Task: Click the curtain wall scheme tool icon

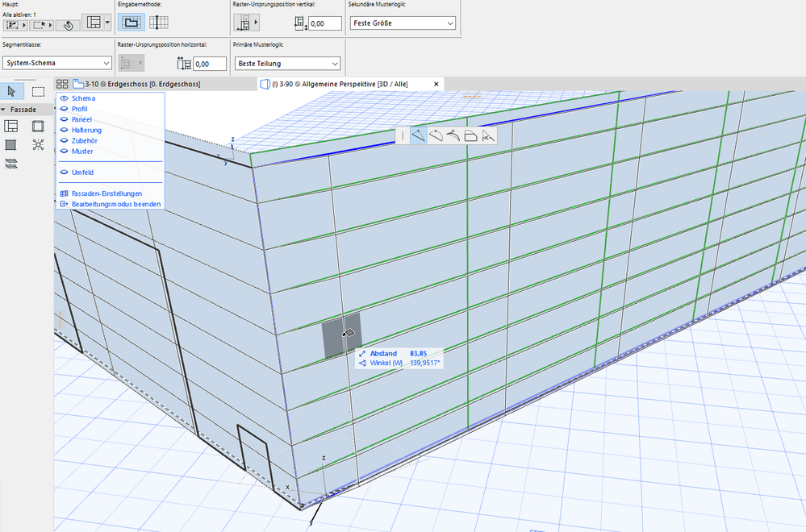Action: pyautogui.click(x=11, y=126)
